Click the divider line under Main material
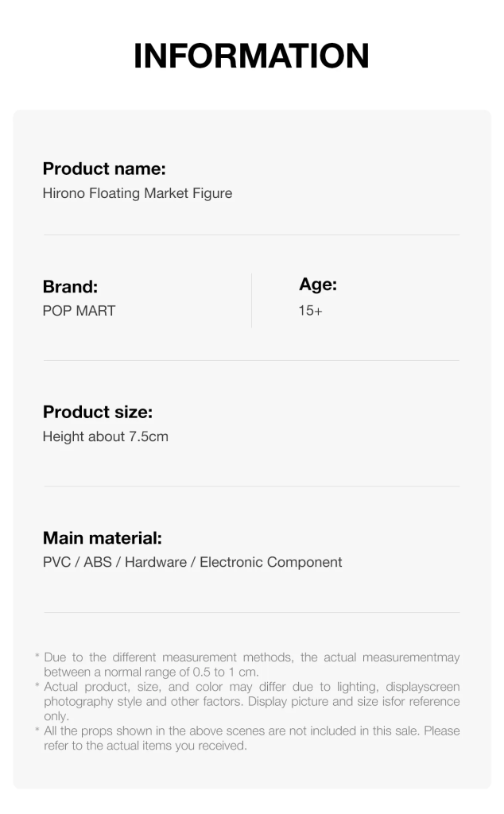 point(251,612)
